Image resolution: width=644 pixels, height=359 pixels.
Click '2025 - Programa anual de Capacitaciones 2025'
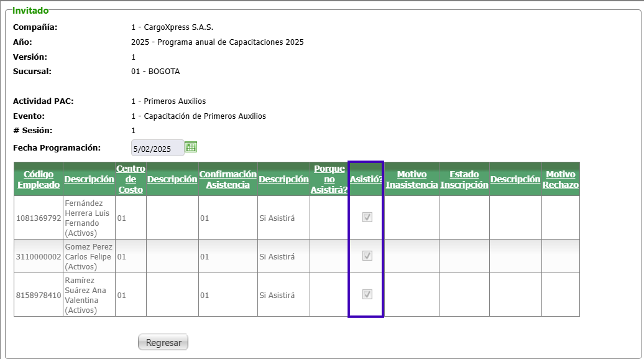218,42
